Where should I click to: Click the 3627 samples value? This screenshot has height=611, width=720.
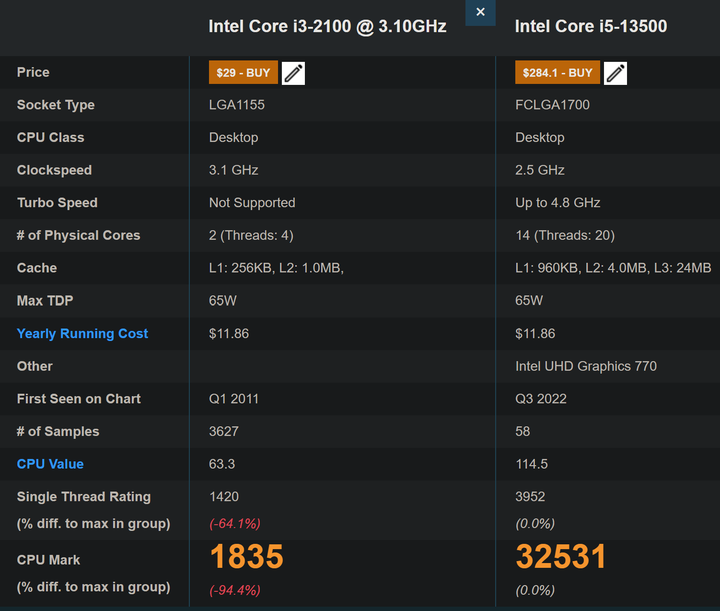[x=224, y=432]
